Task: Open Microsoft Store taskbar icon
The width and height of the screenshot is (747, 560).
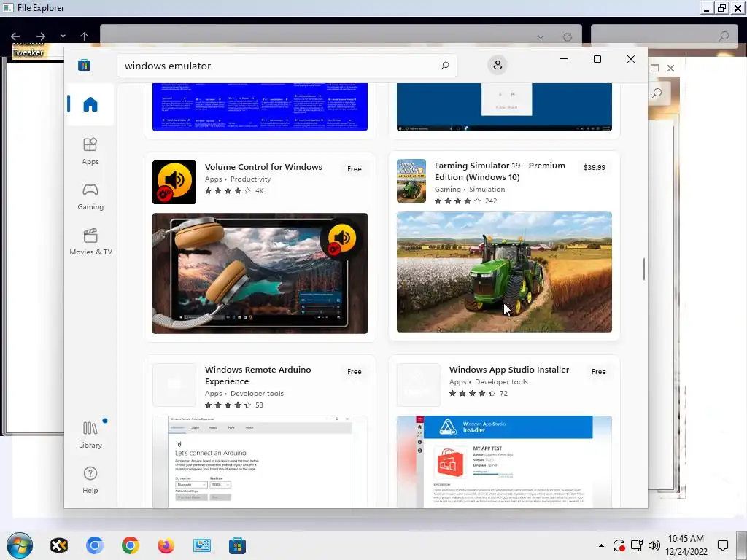Action: coord(237,545)
